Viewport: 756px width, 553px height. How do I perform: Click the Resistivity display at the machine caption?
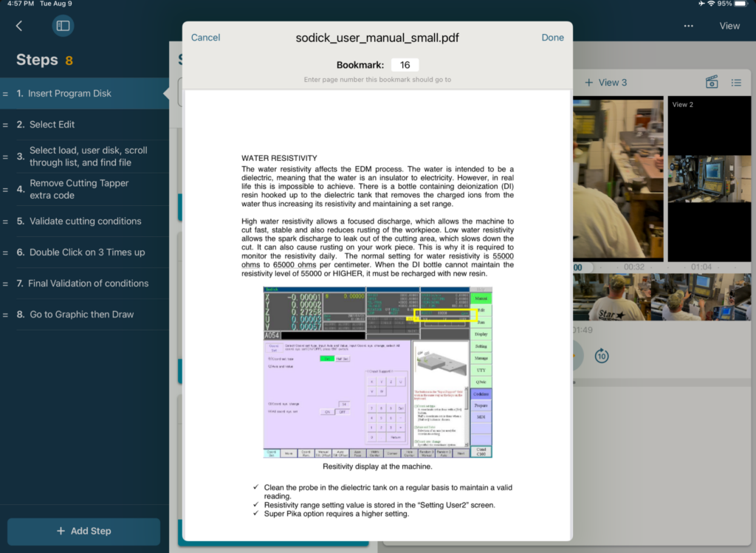pos(377,466)
